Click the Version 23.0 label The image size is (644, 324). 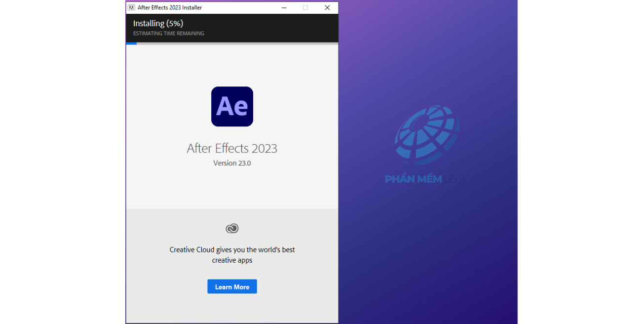click(x=232, y=163)
